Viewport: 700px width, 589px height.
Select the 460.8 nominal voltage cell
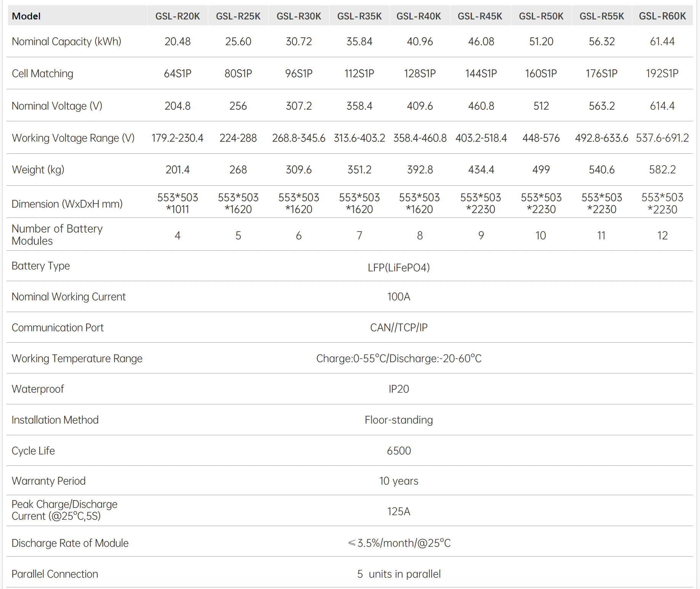tap(481, 106)
